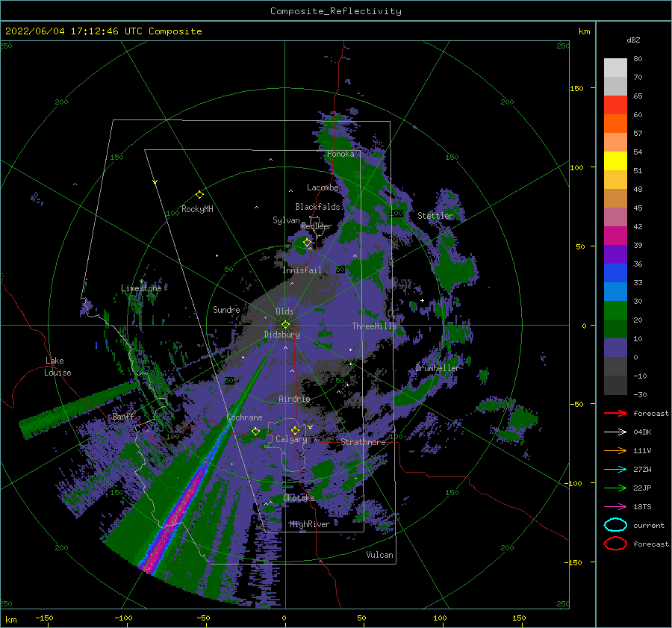Select the blue 33-36 dBZ swatch
The width and height of the screenshot is (672, 628).
(615, 273)
